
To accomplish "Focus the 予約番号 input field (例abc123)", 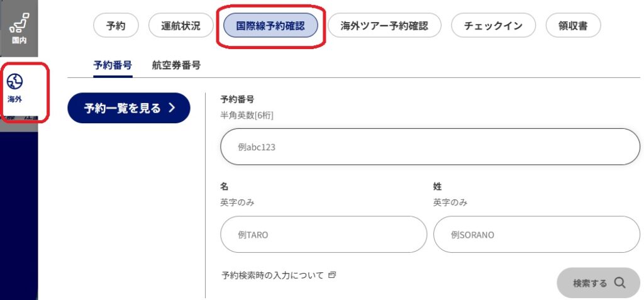I will pyautogui.click(x=430, y=147).
